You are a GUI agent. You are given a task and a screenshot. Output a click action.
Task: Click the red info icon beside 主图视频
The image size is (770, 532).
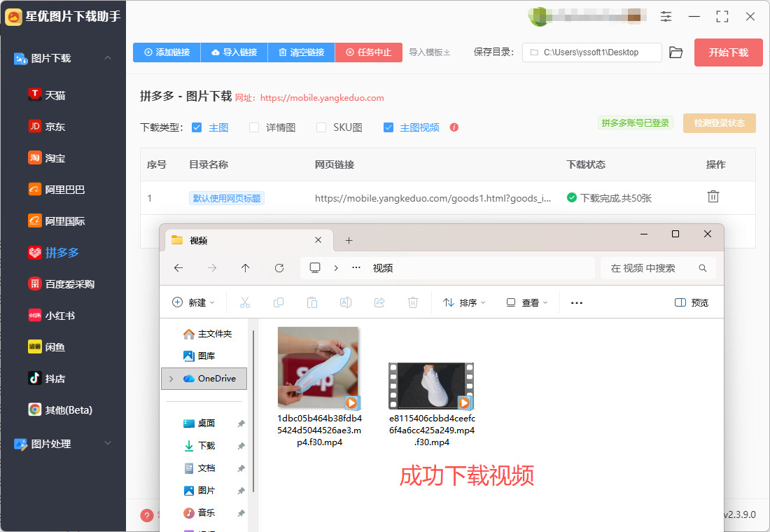454,127
